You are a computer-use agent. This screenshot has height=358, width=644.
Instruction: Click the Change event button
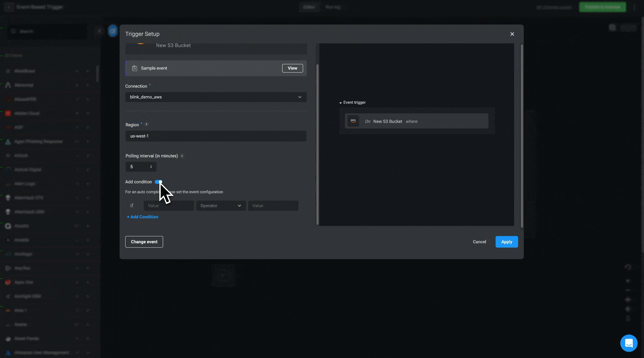[144, 242]
